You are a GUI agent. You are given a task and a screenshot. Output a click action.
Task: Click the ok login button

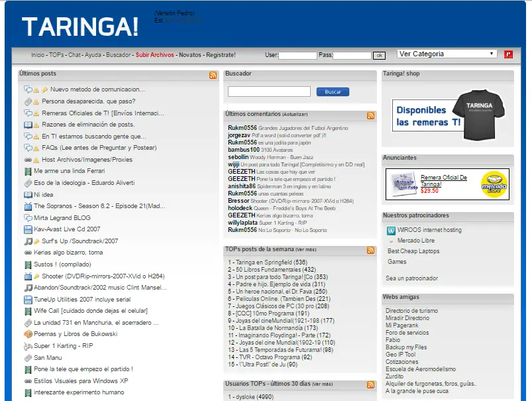379,56
